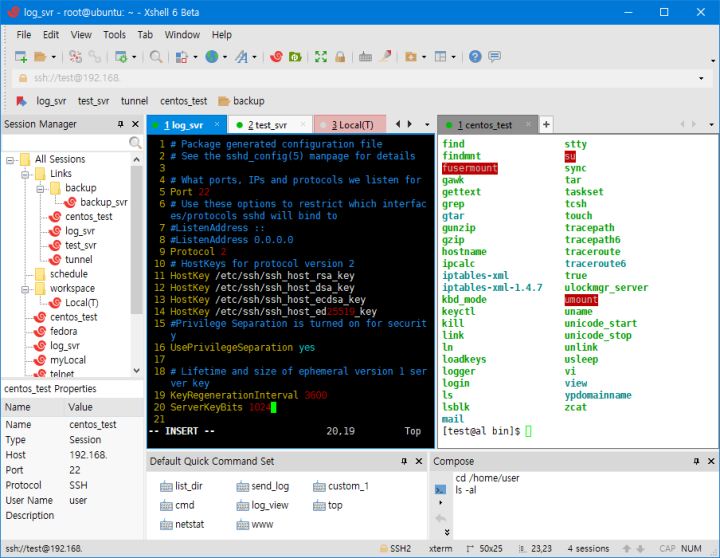
Task: Open the Tools menu
Action: 115,34
